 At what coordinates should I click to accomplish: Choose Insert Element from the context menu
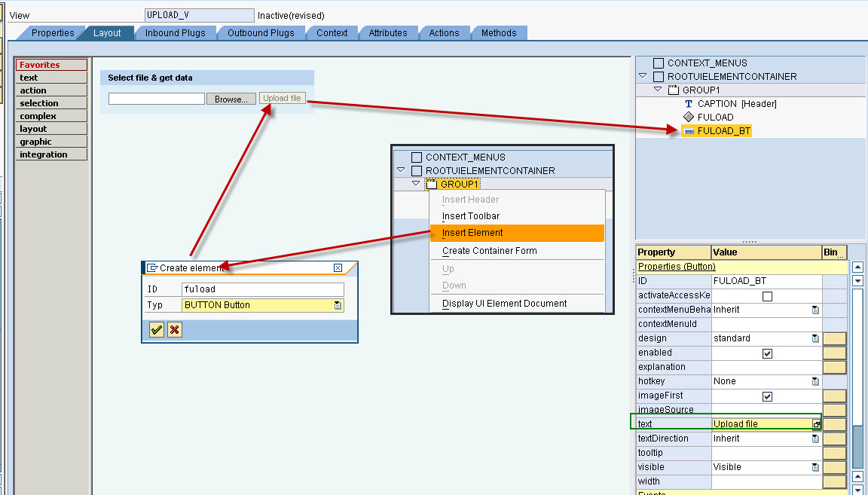click(x=476, y=233)
